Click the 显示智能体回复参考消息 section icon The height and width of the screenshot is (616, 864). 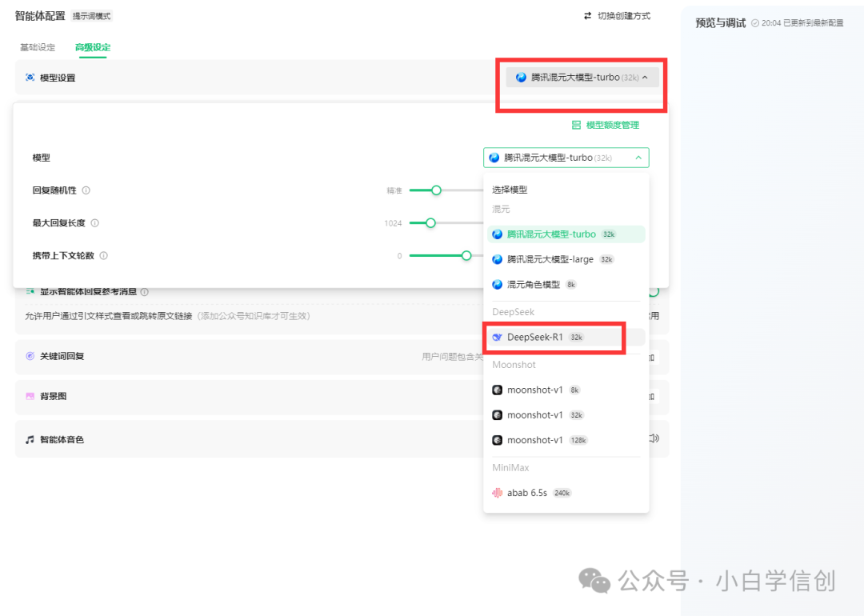[30, 291]
